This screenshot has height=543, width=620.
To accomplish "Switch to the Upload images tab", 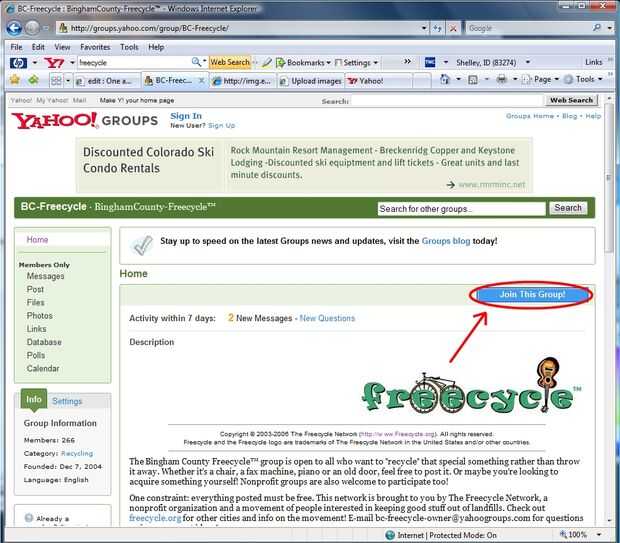I will click(x=311, y=81).
